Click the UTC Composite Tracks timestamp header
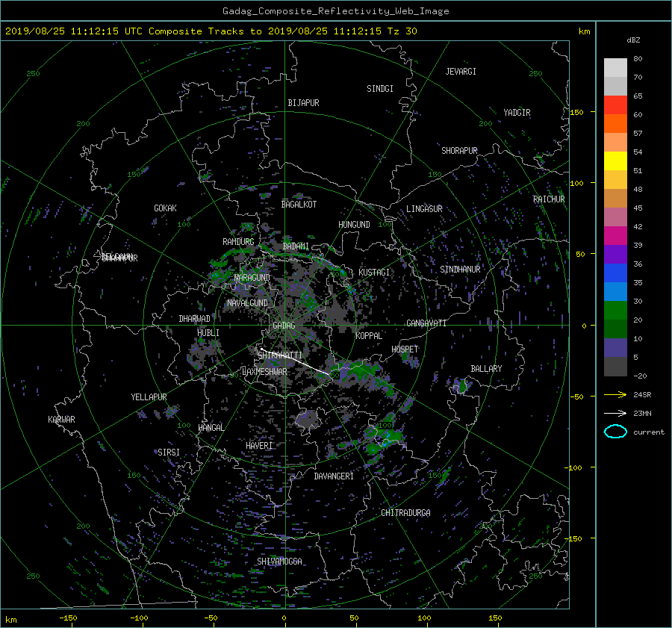The width and height of the screenshot is (672, 628). (211, 31)
